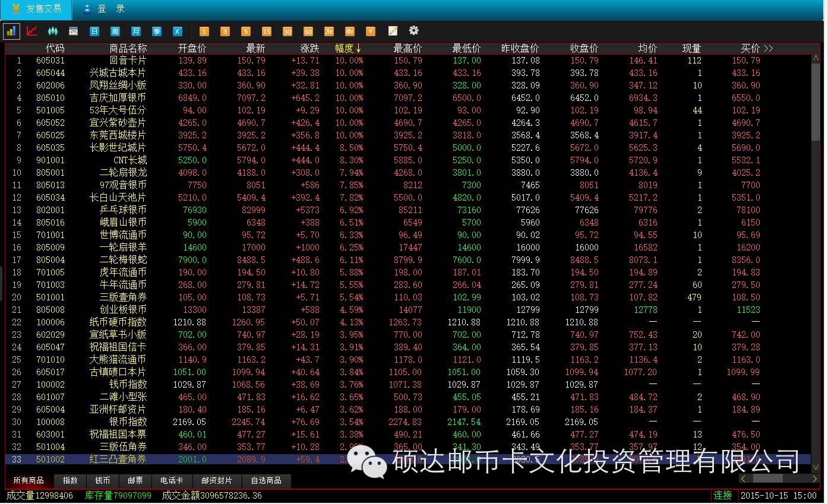Click the 2015-10-15 15:00 timestamp
Viewport: 828px width, 504px height.
pos(778,495)
